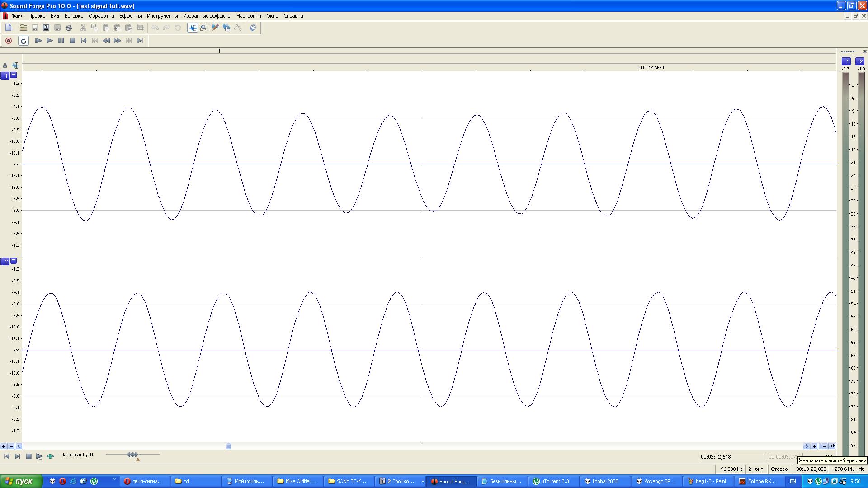
Task: Click the Record button in transport bar
Action: click(8, 41)
